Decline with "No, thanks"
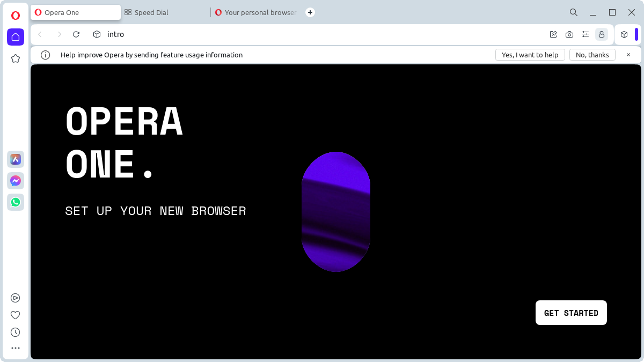This screenshot has height=362, width=644. coord(592,54)
